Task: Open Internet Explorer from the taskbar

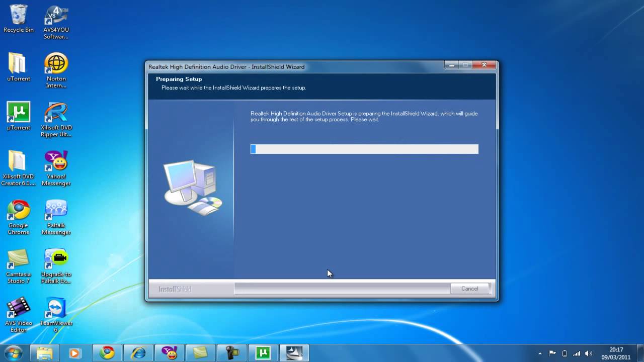Action: point(138,353)
